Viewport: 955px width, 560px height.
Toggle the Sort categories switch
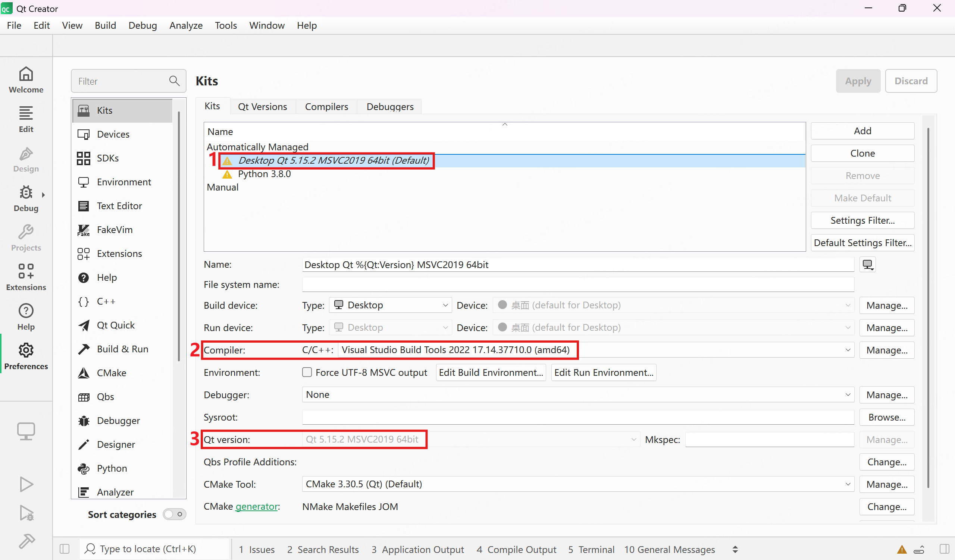point(174,514)
